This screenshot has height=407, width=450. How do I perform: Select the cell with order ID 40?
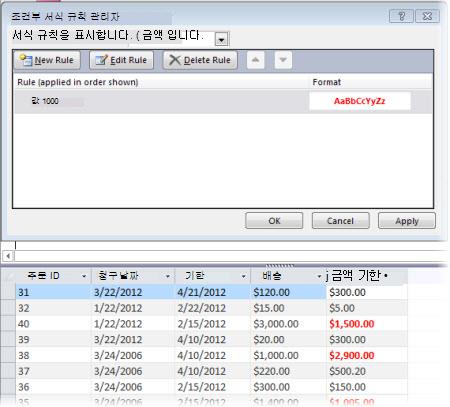(53, 324)
